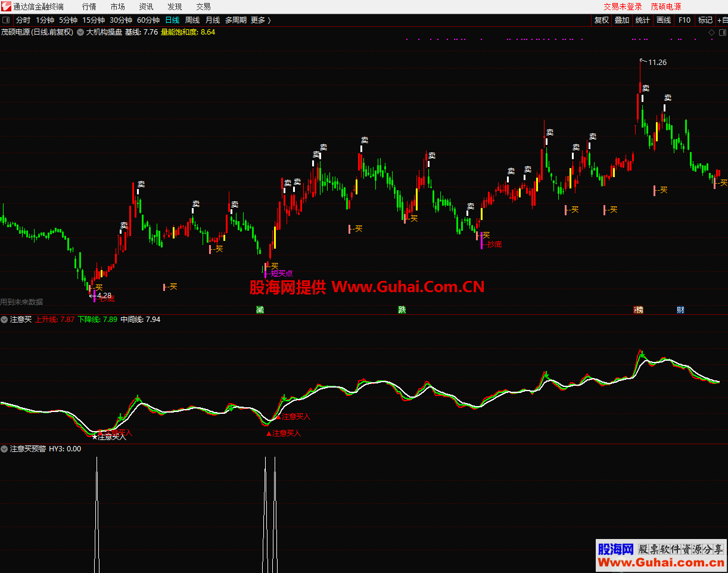Viewport: 728px width, 573px height.
Task: Click the 跌 event marker on the timeline
Action: (x=402, y=310)
